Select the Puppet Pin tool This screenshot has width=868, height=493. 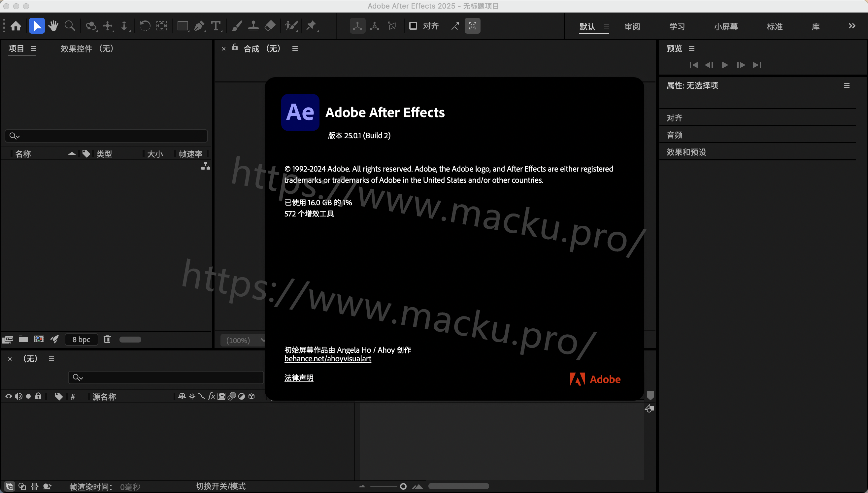tap(312, 26)
